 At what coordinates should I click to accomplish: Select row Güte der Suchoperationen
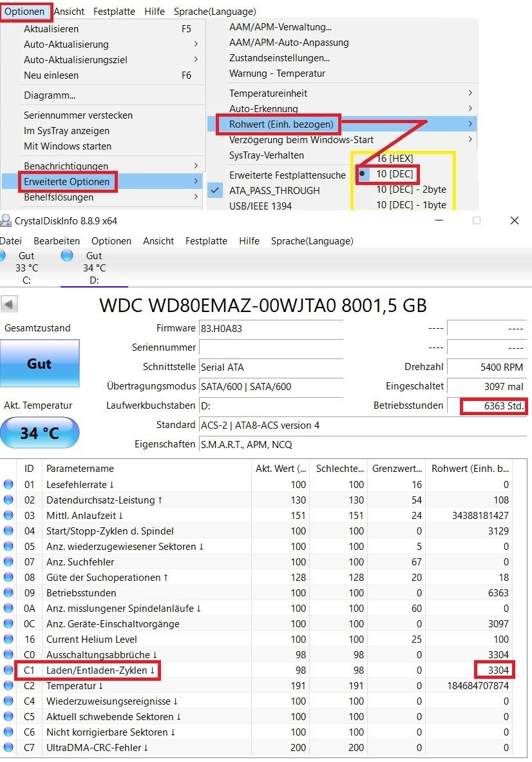[x=256, y=577]
